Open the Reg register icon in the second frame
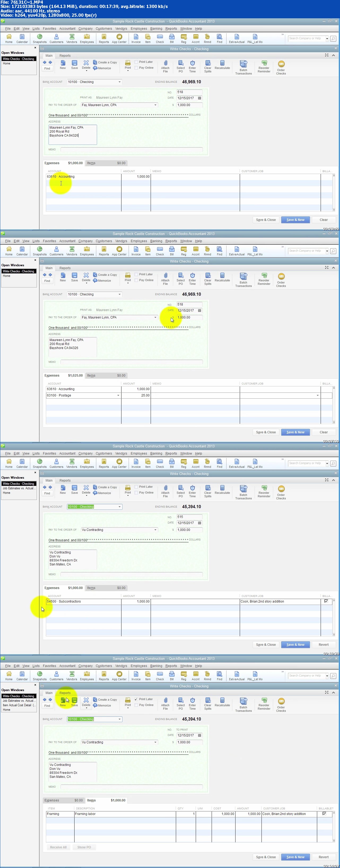 click(183, 251)
